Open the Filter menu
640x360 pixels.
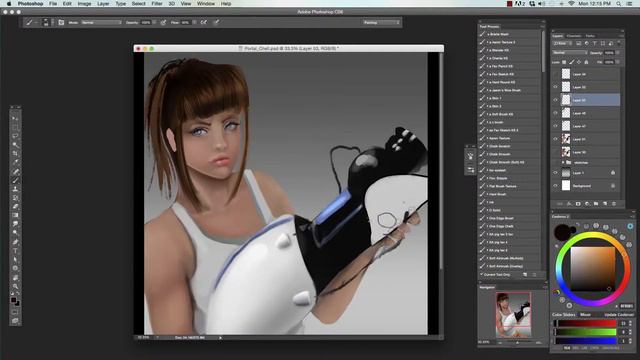[157, 3]
